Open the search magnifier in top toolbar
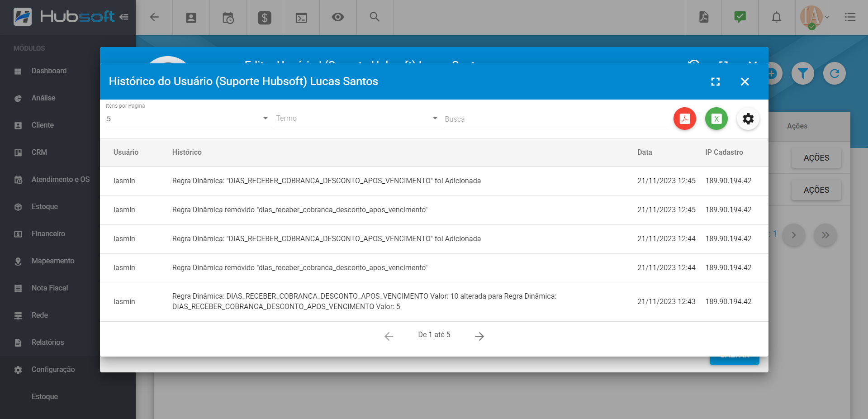Viewport: 868px width, 419px height. click(x=375, y=17)
